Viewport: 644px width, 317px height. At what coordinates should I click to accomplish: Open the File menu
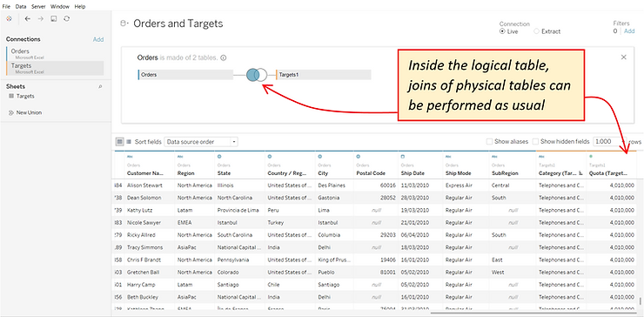click(x=6, y=7)
